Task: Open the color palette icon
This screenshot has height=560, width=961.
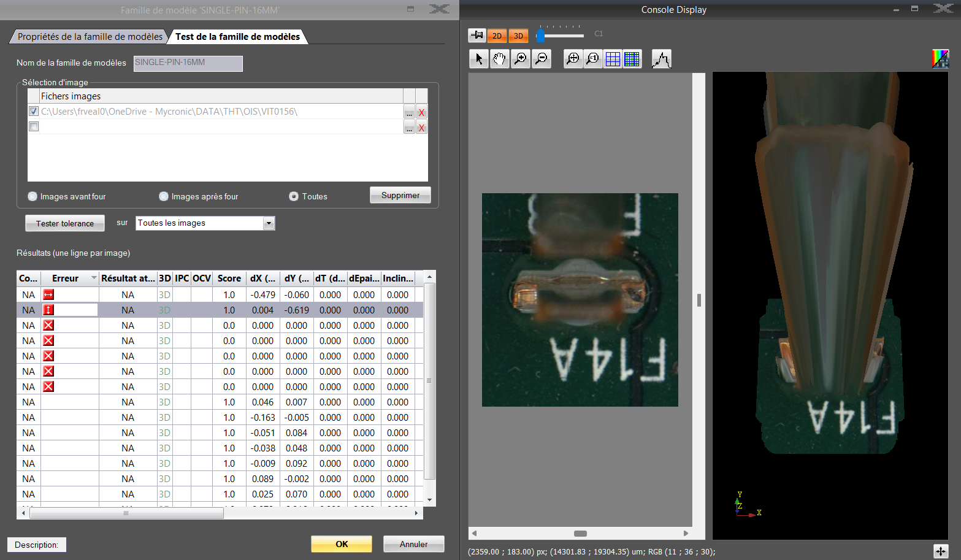Action: 940,59
